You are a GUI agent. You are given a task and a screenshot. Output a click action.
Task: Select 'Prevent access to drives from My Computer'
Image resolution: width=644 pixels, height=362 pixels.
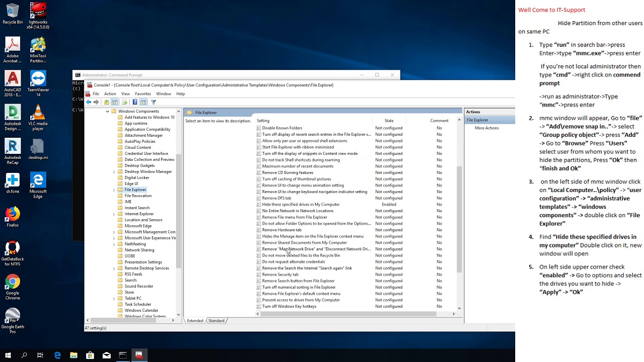(x=301, y=300)
